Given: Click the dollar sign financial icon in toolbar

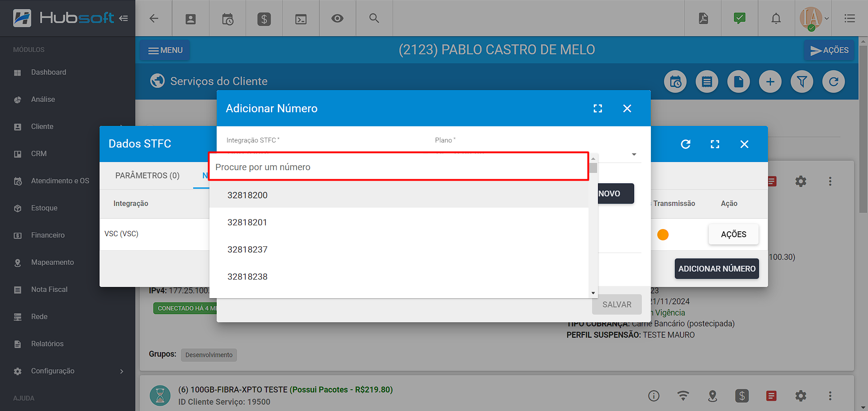Looking at the screenshot, I should coord(264,19).
